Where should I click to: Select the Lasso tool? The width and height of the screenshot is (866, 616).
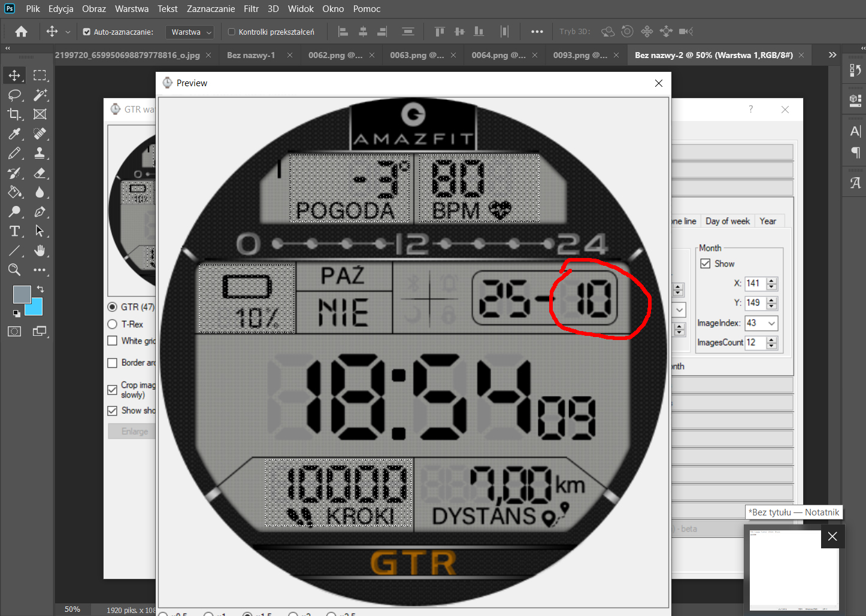click(x=14, y=95)
